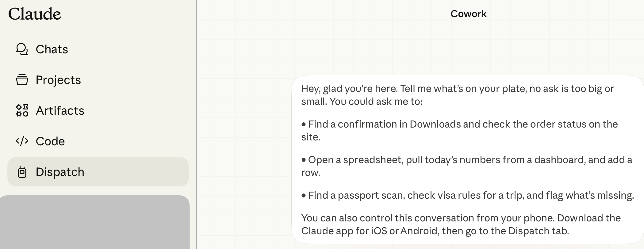Click the Dispatch walkie-talkie icon
644x249 pixels.
pos(22,172)
